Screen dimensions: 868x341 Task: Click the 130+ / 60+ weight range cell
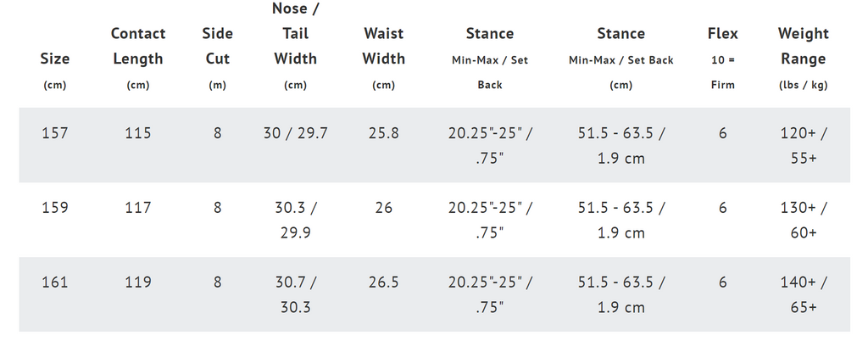pyautogui.click(x=804, y=220)
